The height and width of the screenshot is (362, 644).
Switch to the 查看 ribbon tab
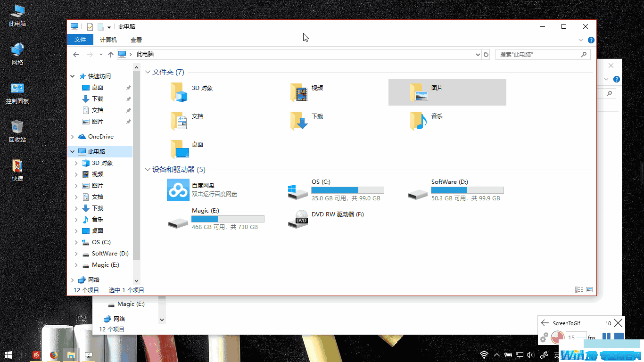point(136,40)
